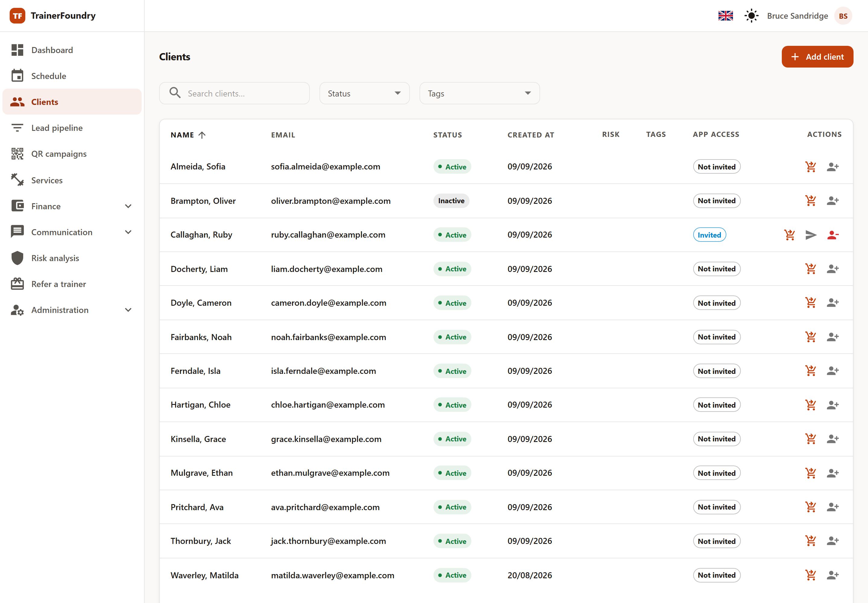Open the cart icon for Mulgrave, Ethan
The height and width of the screenshot is (603, 868).
pyautogui.click(x=811, y=473)
